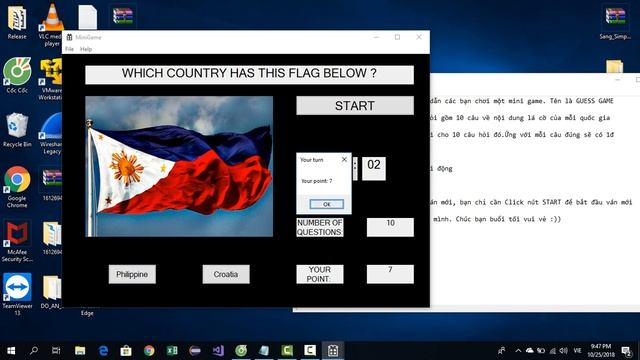Click the countdown timer box showing 02
Image resolution: width=640 pixels, height=360 pixels.
pos(373,168)
